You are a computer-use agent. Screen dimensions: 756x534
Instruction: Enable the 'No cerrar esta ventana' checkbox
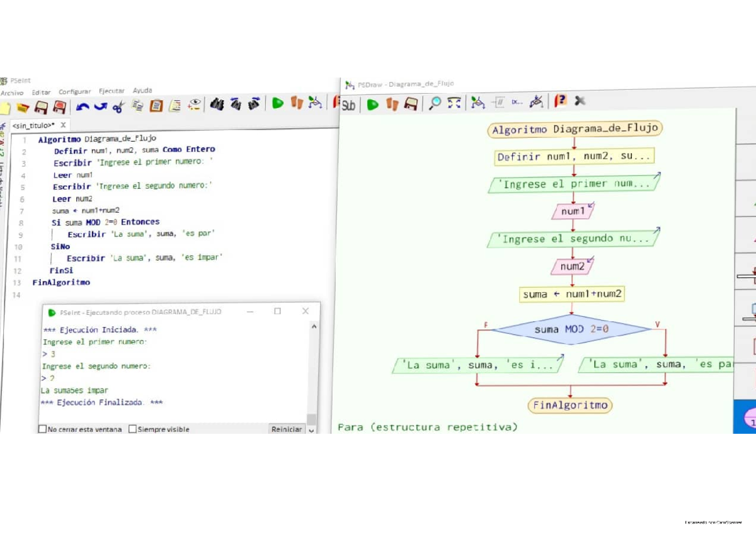click(x=41, y=429)
